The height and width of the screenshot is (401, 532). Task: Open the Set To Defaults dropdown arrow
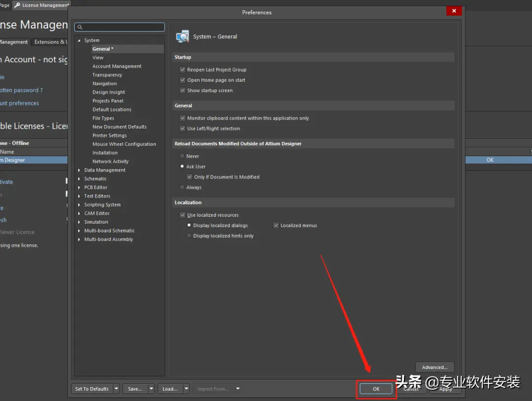(x=116, y=389)
